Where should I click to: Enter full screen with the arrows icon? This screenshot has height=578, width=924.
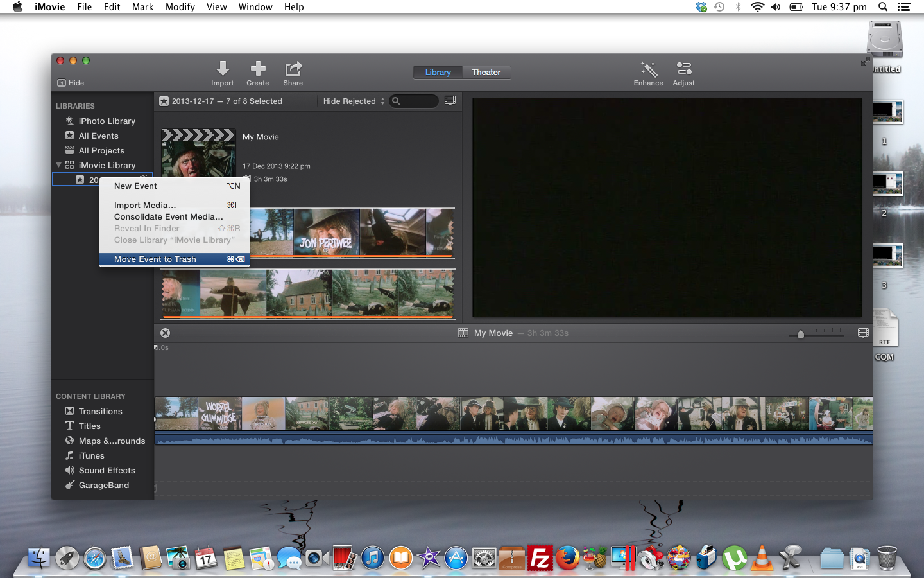pos(866,60)
